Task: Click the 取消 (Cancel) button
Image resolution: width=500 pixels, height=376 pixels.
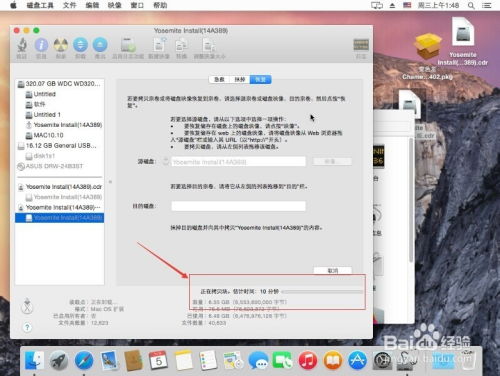Action: click(x=333, y=270)
